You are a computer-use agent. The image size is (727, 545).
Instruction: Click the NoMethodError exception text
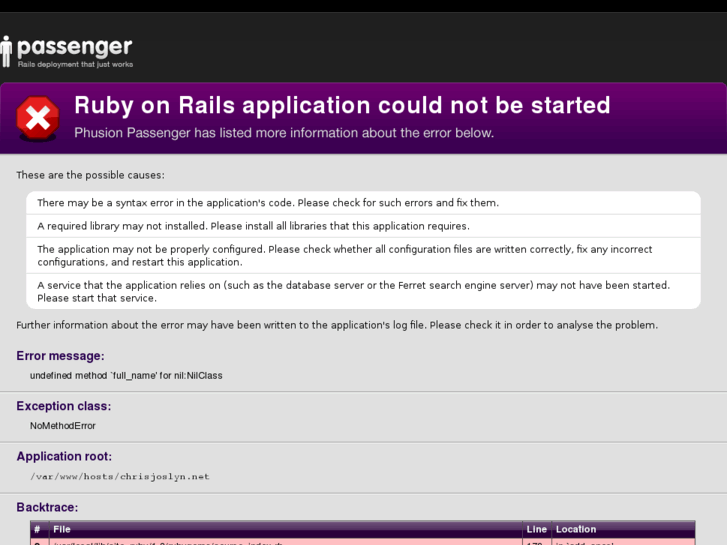click(x=63, y=426)
